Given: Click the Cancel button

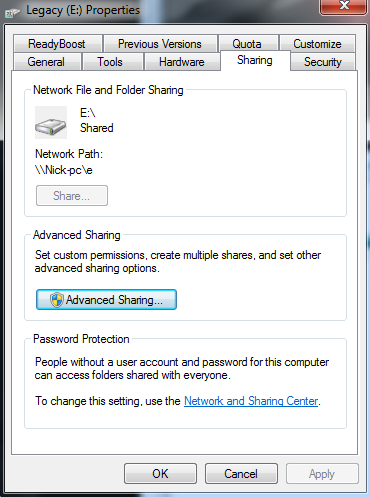Looking at the screenshot, I should coord(241,474).
